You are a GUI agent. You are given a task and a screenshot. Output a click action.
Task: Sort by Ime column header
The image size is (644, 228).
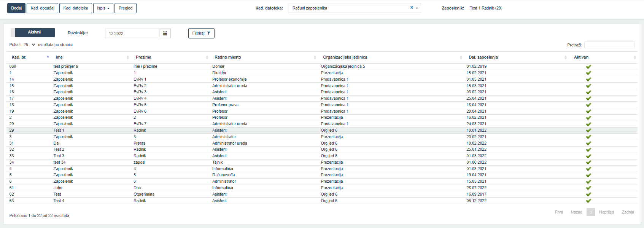point(91,57)
